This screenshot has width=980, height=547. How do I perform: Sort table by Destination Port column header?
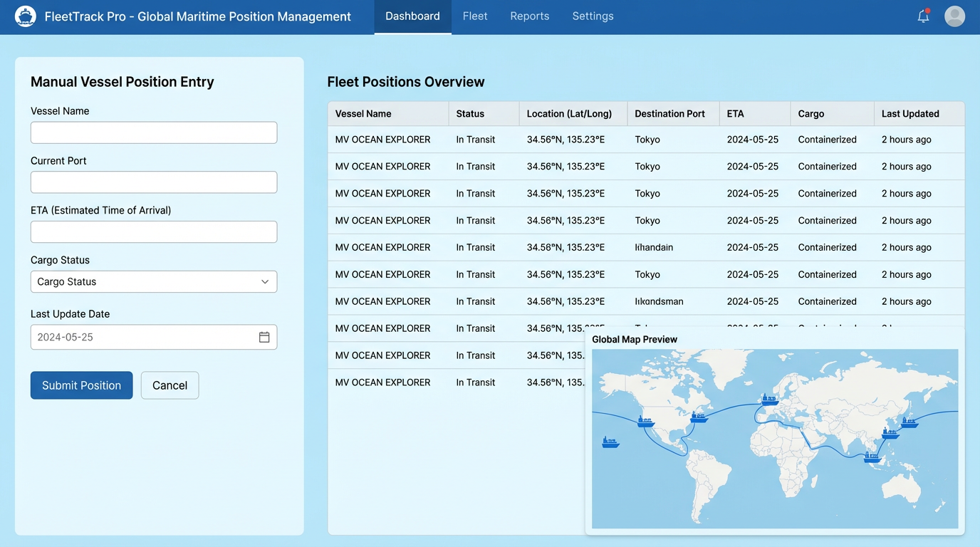[669, 114]
